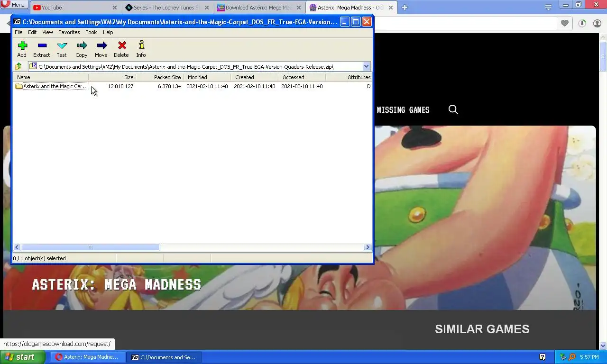
Task: Click the horizontal scrollbar thumb in 7-Zip
Action: click(x=91, y=247)
